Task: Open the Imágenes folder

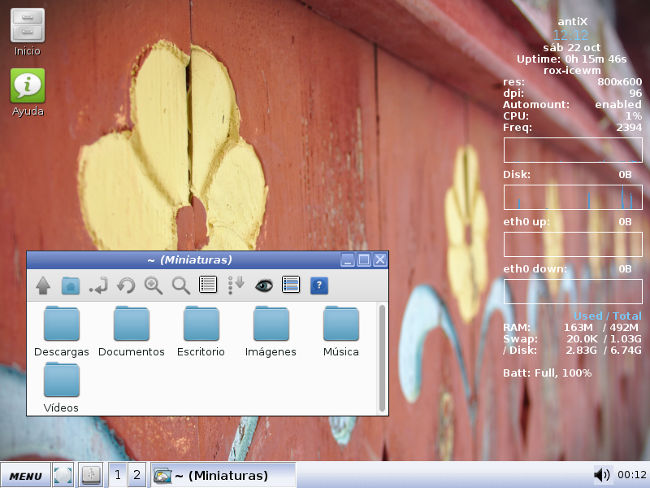Action: point(271,331)
